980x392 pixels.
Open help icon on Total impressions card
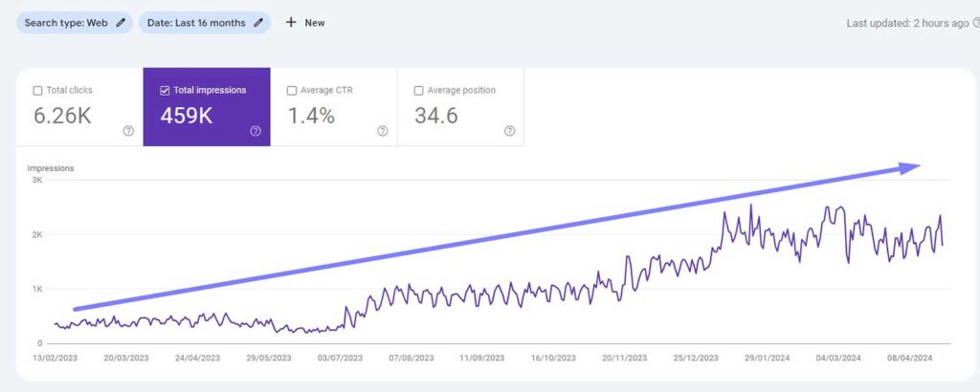(x=256, y=131)
